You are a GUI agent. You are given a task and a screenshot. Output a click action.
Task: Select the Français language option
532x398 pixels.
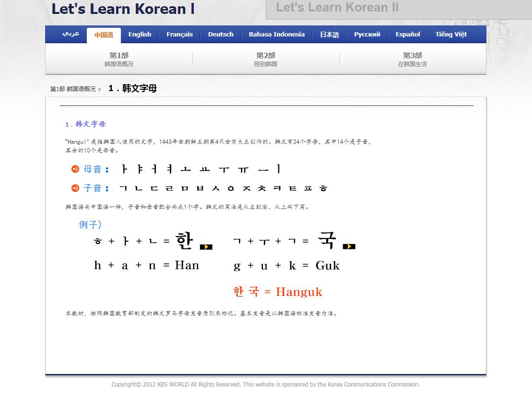179,34
